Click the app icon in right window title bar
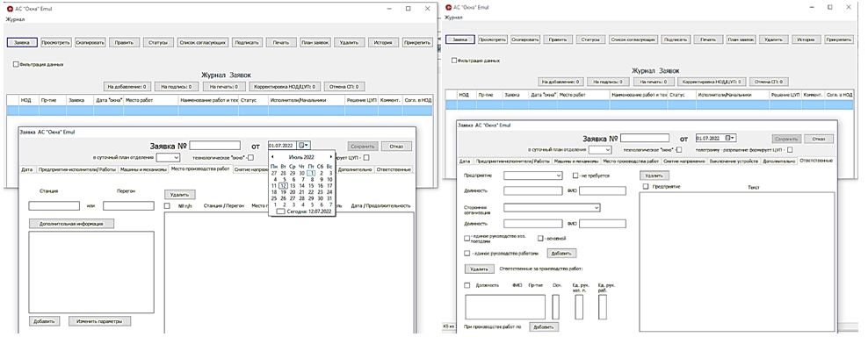Screen dimensions: 868x337 448,8
